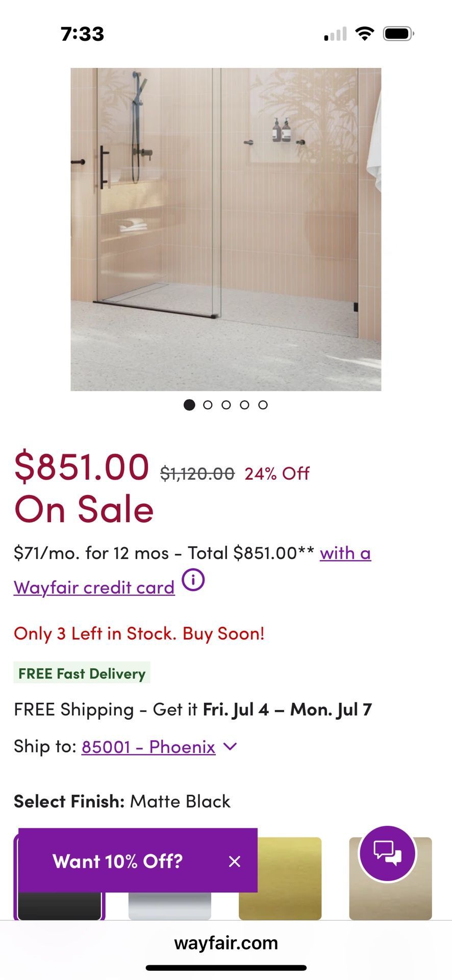Tap the fourth carousel dot
The image size is (452, 980).
coord(244,405)
